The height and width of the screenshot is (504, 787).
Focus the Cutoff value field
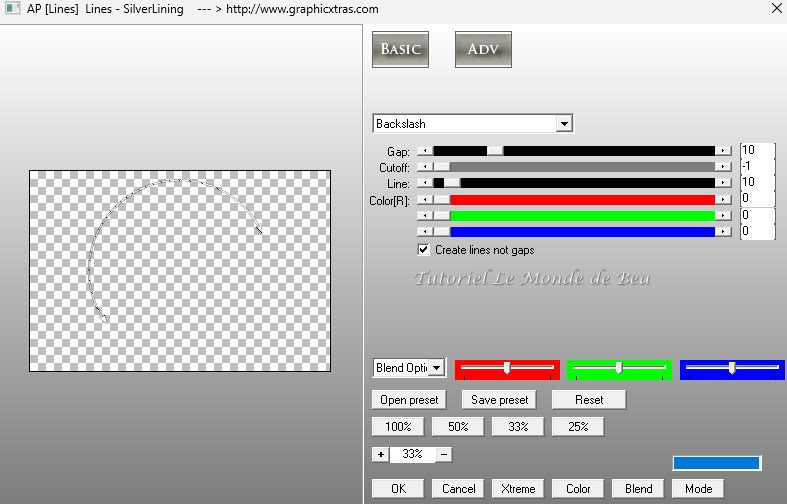tap(757, 166)
